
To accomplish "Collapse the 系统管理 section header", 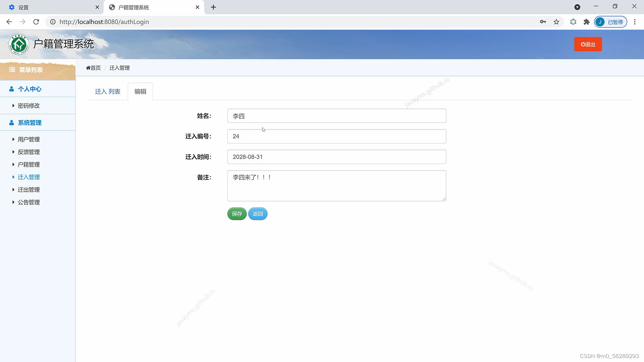I will pos(30,123).
